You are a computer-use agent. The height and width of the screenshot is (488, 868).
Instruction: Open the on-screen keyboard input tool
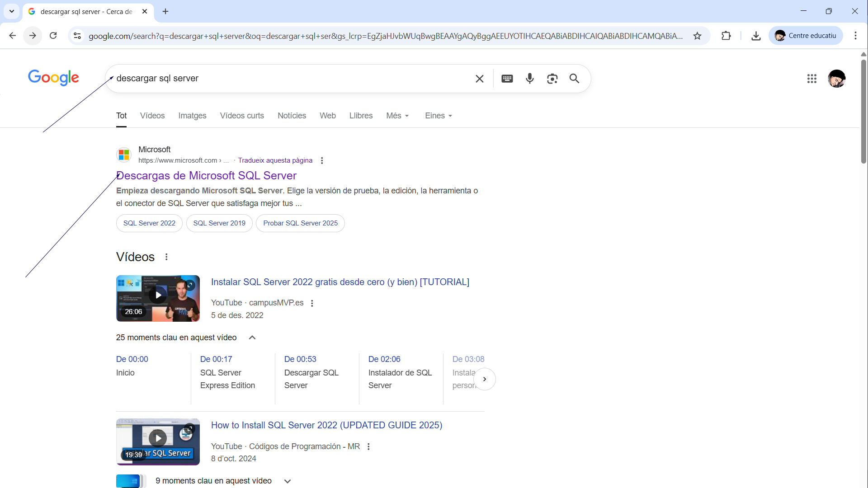(x=507, y=79)
